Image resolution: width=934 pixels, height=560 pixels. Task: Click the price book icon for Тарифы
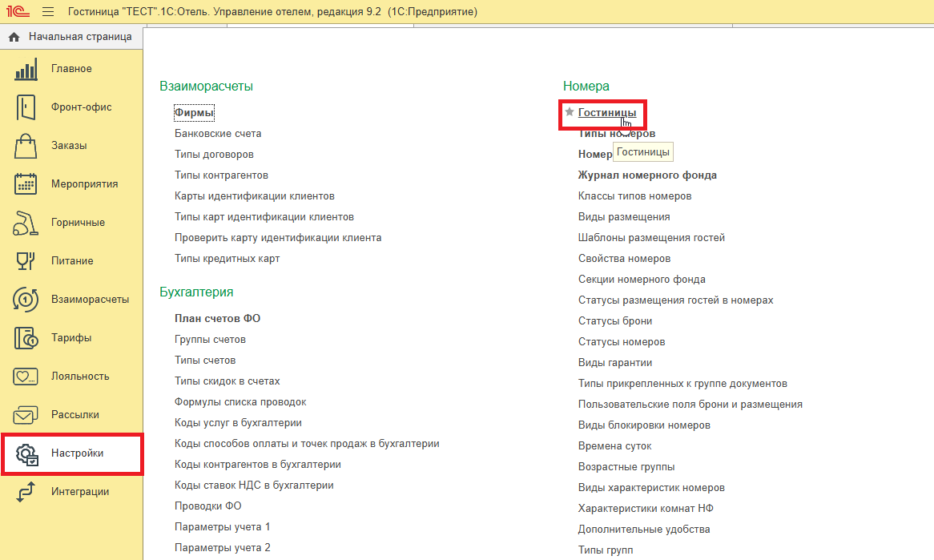[26, 338]
